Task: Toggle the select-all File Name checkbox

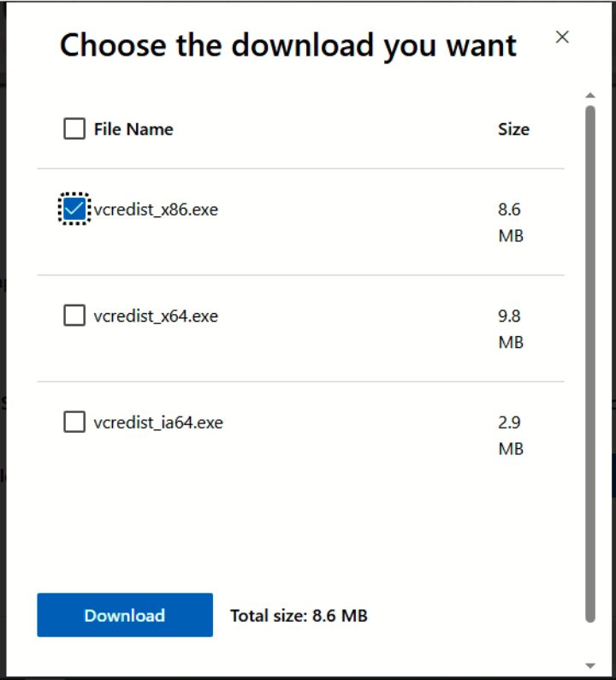Action: (74, 129)
